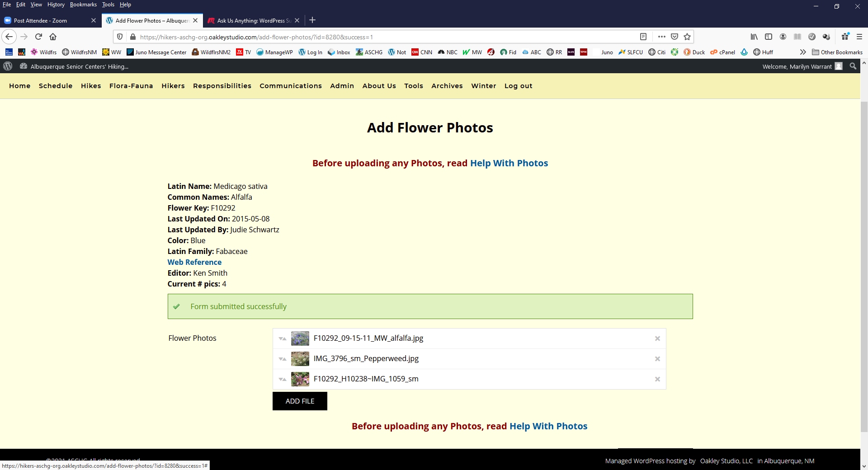868x470 pixels.
Task: Open the Firefox hamburger menu
Action: click(859, 37)
